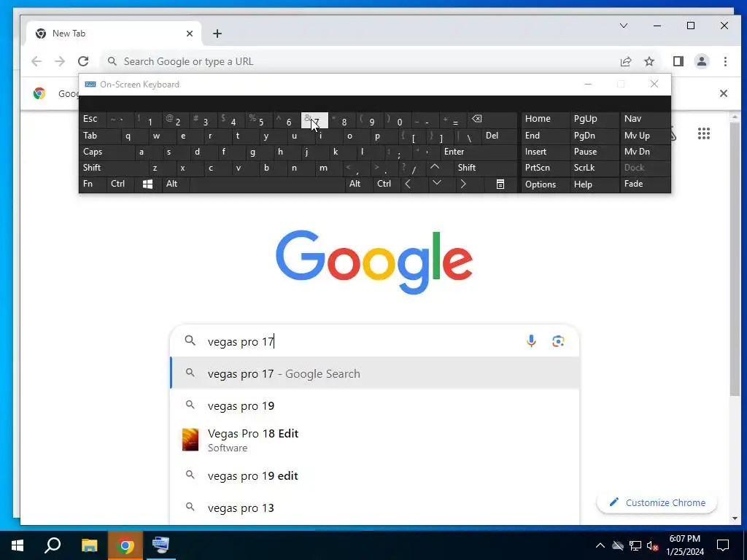The image size is (747, 560).
Task: Switch to the New Tab tab
Action: (113, 34)
